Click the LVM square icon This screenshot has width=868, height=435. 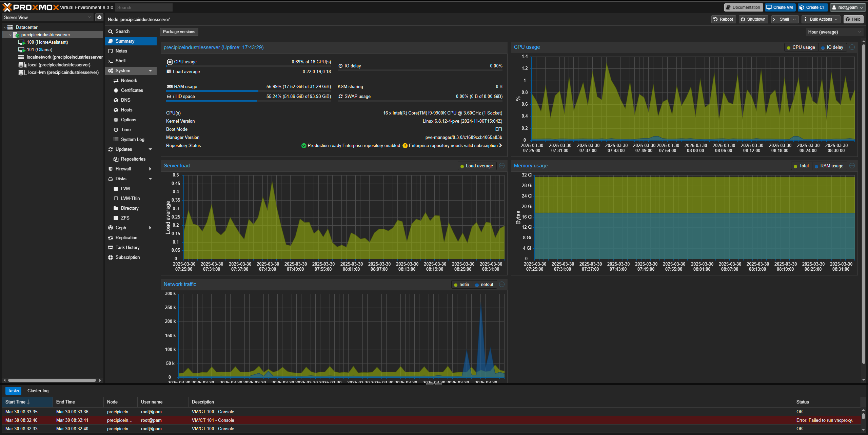point(116,189)
